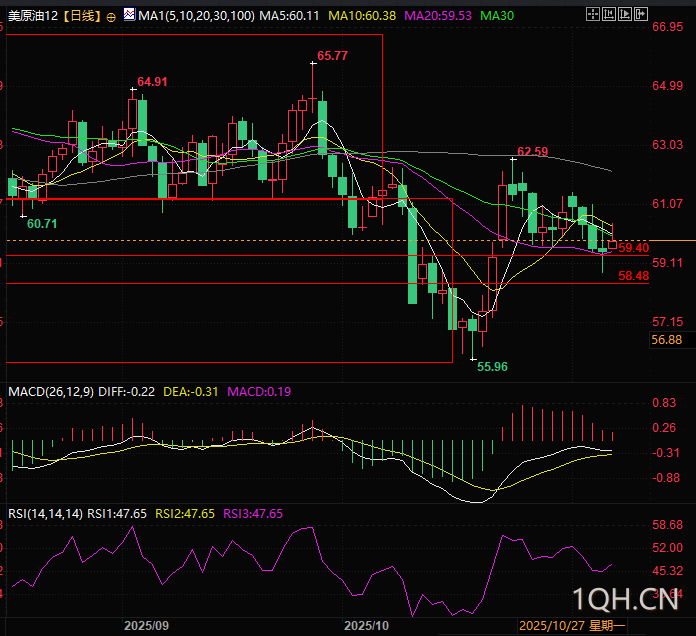Click the 65.77 high price marker
The image size is (696, 636).
(x=332, y=56)
